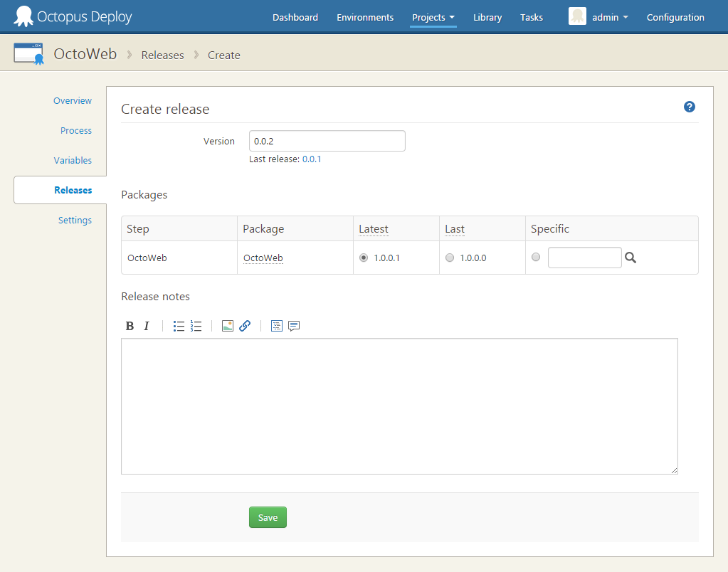
Task: Switch to the Variables section
Action: click(x=73, y=160)
